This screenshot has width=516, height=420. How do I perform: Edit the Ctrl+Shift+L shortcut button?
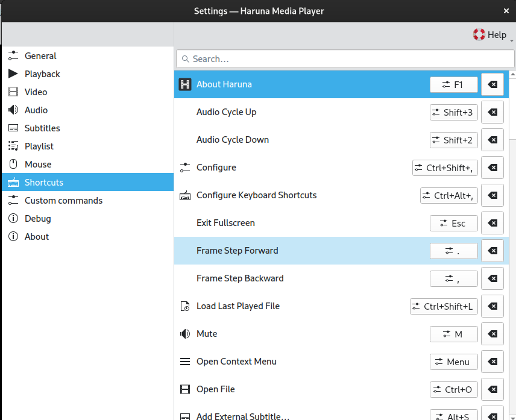click(x=444, y=306)
